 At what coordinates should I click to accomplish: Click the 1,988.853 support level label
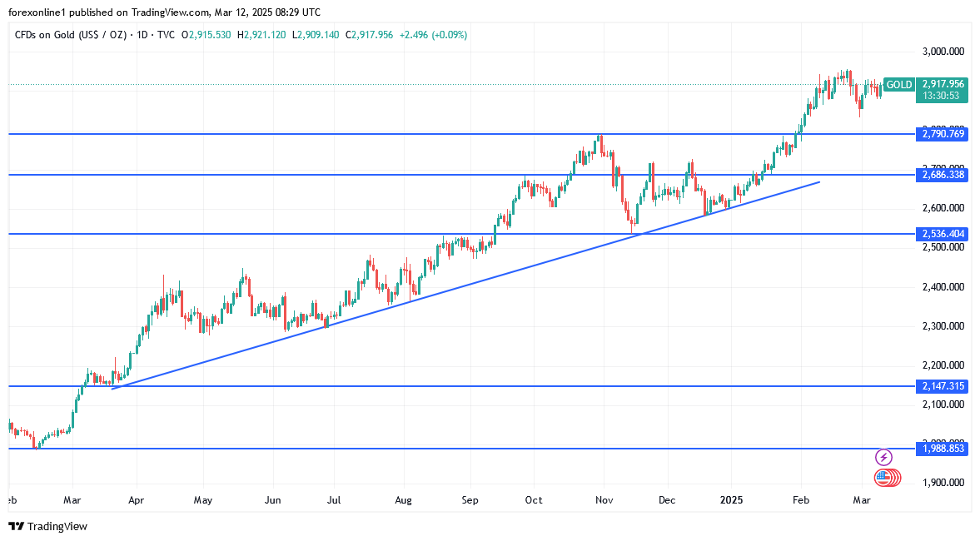coord(943,448)
